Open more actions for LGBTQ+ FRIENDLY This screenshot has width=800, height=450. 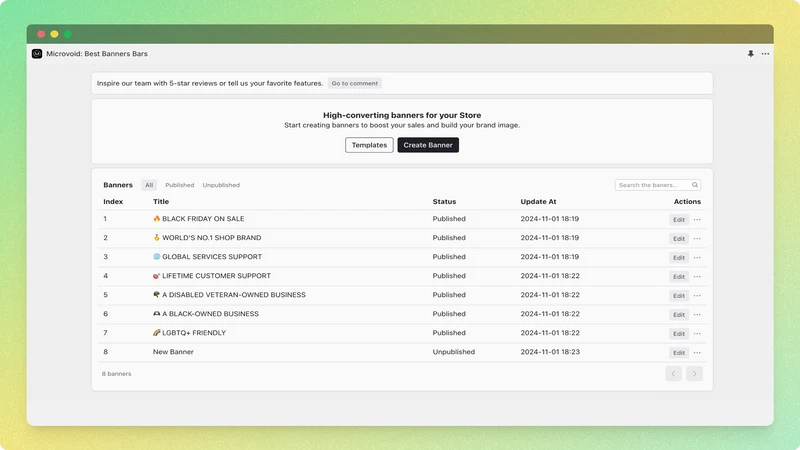[x=697, y=333]
